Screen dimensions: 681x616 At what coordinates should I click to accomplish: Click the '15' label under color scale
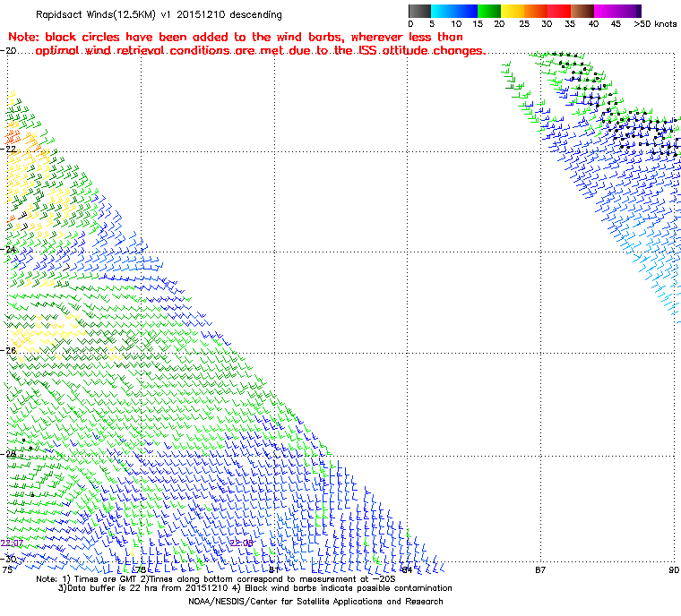(478, 24)
